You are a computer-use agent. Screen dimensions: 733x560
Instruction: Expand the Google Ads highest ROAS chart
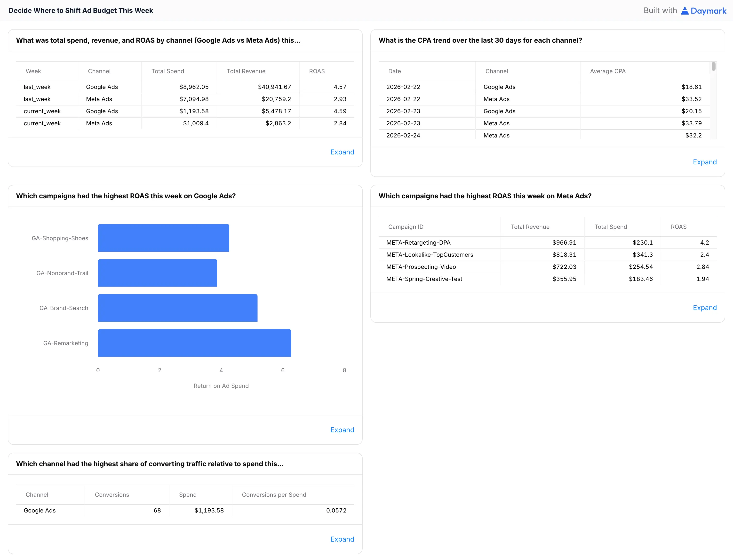tap(342, 430)
